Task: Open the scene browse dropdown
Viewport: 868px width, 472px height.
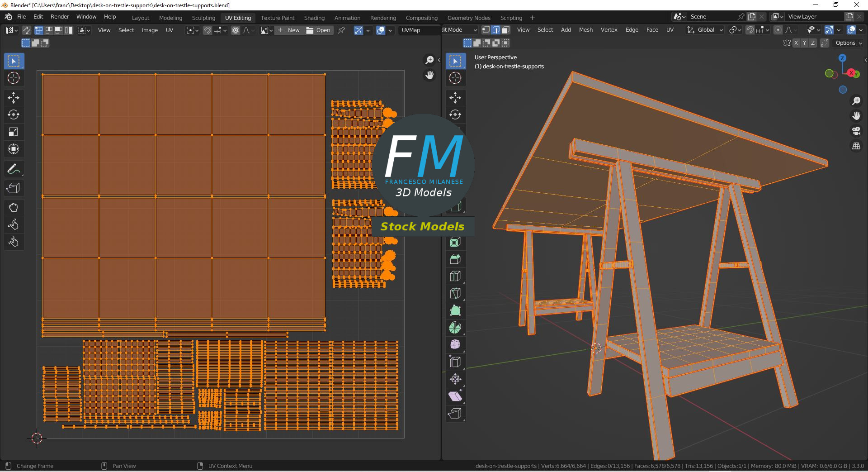Action: tap(679, 17)
